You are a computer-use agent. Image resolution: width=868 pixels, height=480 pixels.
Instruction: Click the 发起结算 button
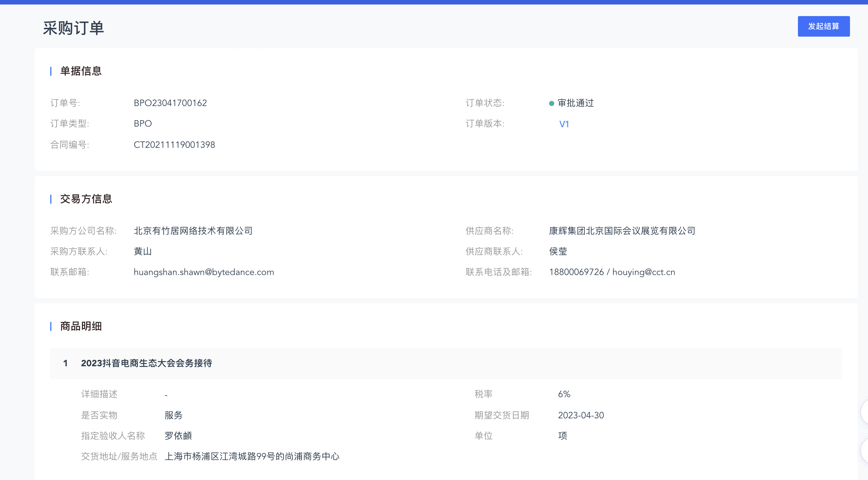pyautogui.click(x=823, y=26)
